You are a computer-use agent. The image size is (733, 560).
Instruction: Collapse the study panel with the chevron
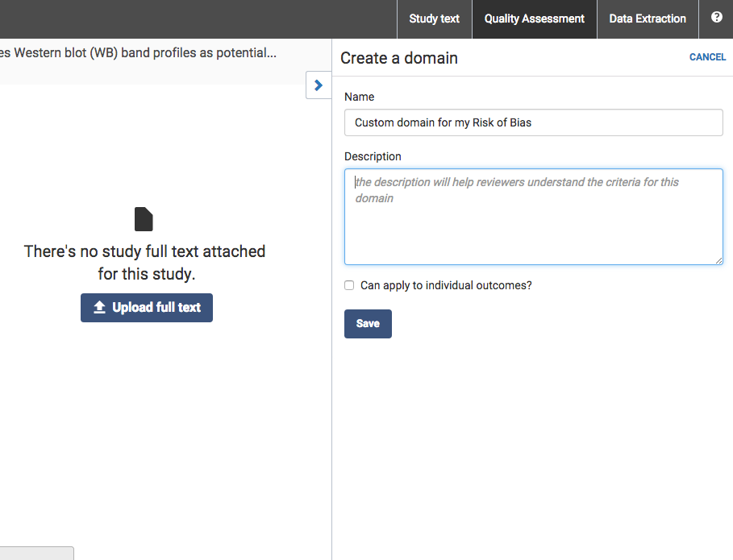319,85
